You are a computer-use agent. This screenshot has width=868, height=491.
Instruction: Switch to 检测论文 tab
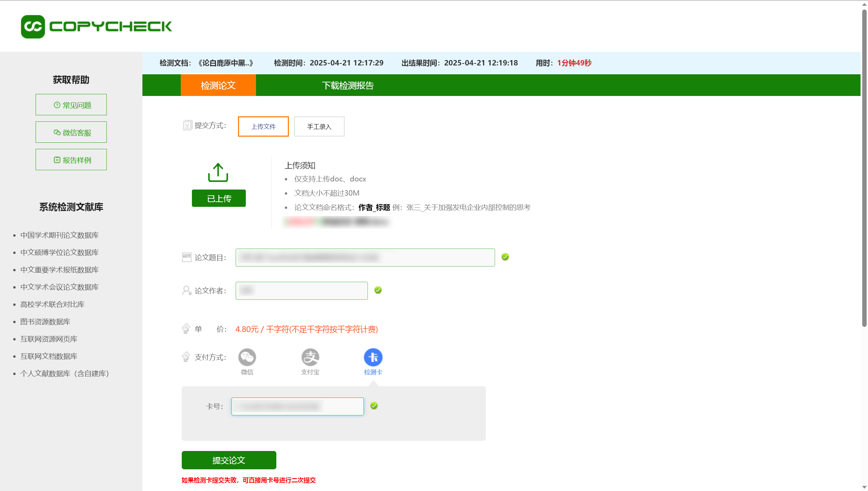pyautogui.click(x=218, y=85)
